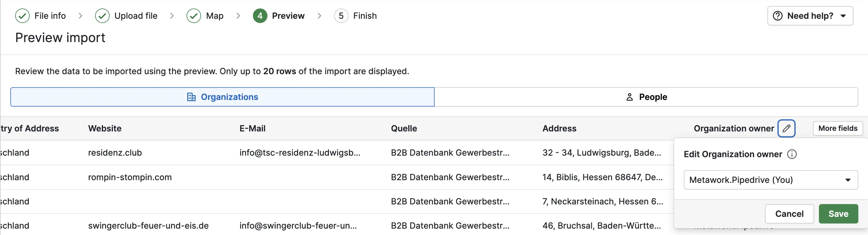Click the residenz.club website cell

point(115,153)
